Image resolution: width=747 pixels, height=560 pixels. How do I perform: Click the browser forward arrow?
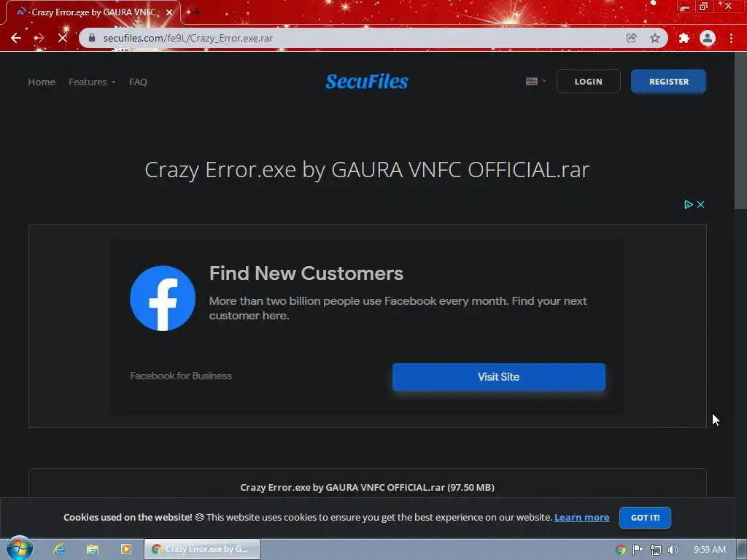click(39, 38)
